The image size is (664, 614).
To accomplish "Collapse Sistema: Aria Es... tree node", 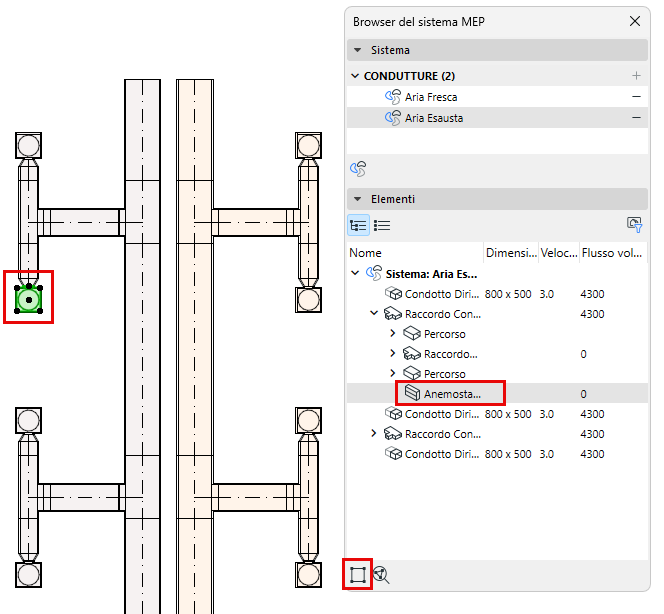I will 355,273.
